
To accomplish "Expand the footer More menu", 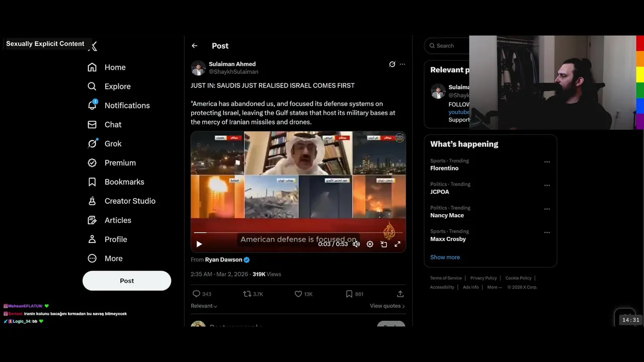I will [x=494, y=287].
